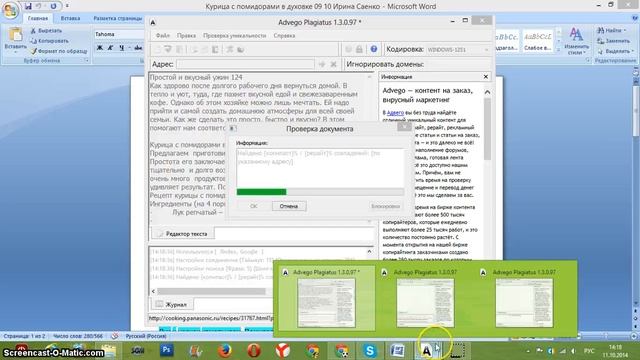
Task: Open Photoshop from the taskbar
Action: tap(166, 350)
